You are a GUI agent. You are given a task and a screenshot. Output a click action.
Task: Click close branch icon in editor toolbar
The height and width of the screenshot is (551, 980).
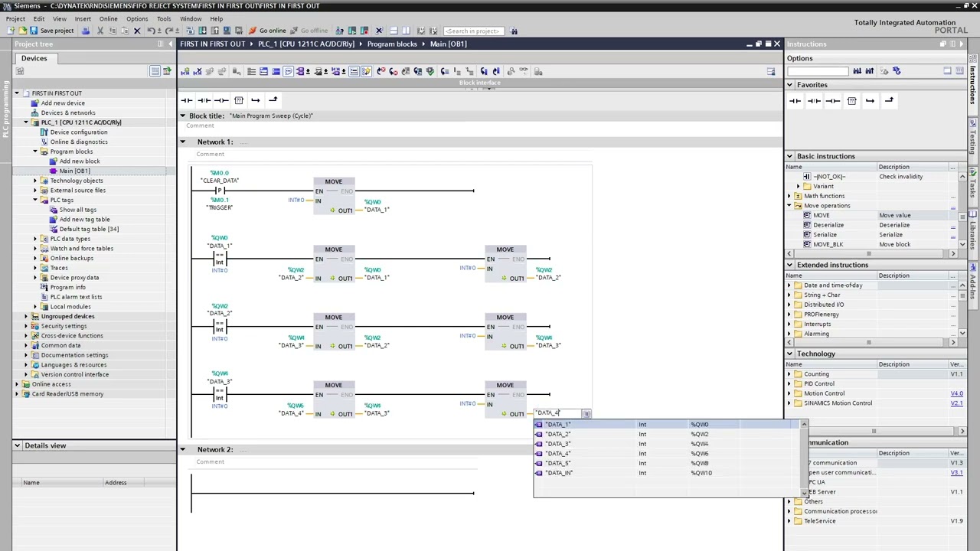click(x=273, y=100)
